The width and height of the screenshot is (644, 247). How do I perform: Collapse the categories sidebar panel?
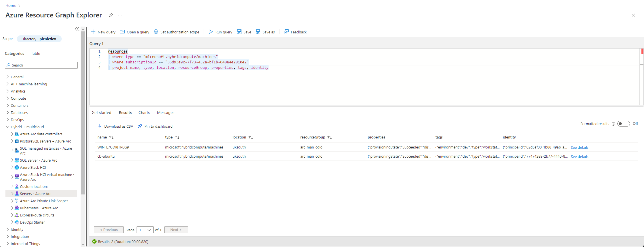tap(77, 29)
